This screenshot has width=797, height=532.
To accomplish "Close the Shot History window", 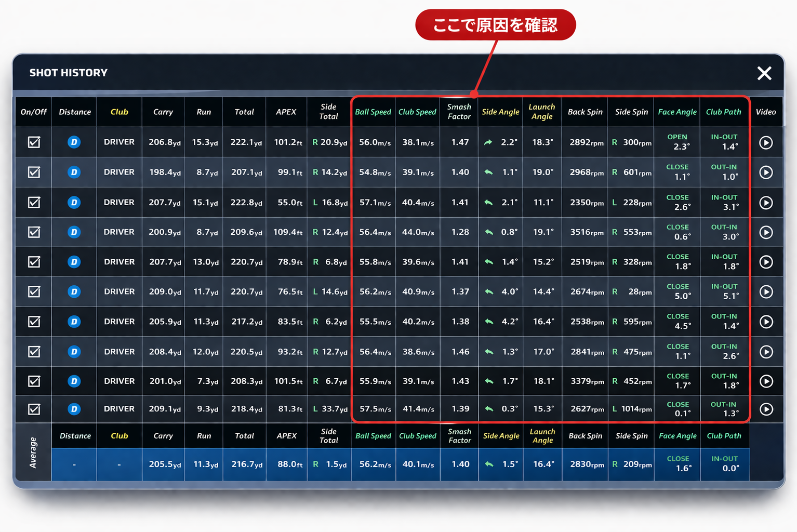I will tap(764, 73).
